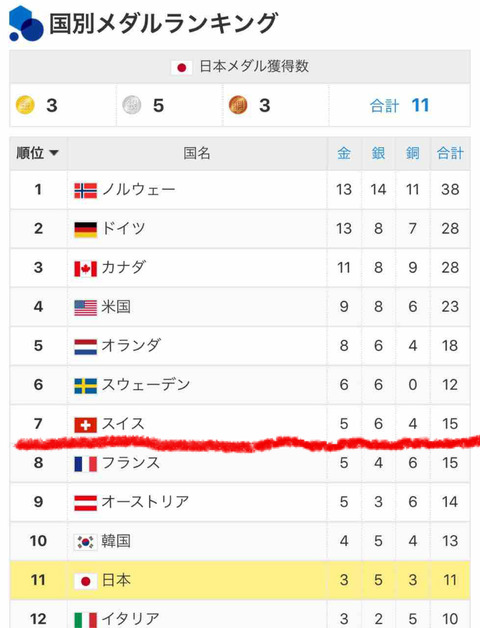480x628 pixels.
Task: Click the silver medal icon
Action: (x=132, y=105)
